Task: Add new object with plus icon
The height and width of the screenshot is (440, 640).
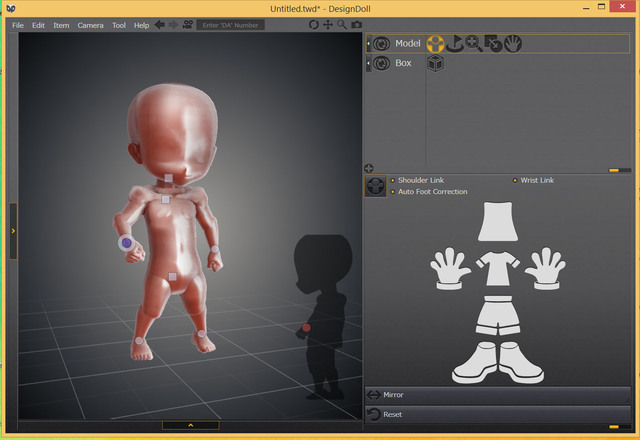Action: 369,168
